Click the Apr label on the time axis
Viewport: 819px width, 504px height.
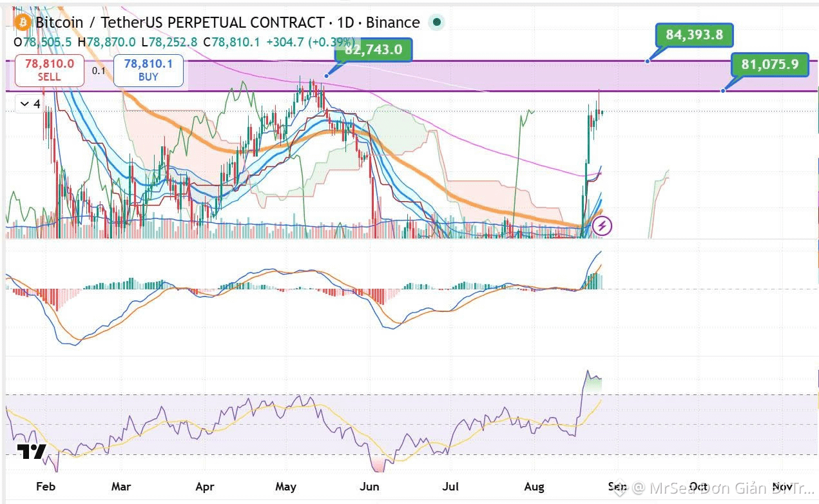tap(204, 487)
